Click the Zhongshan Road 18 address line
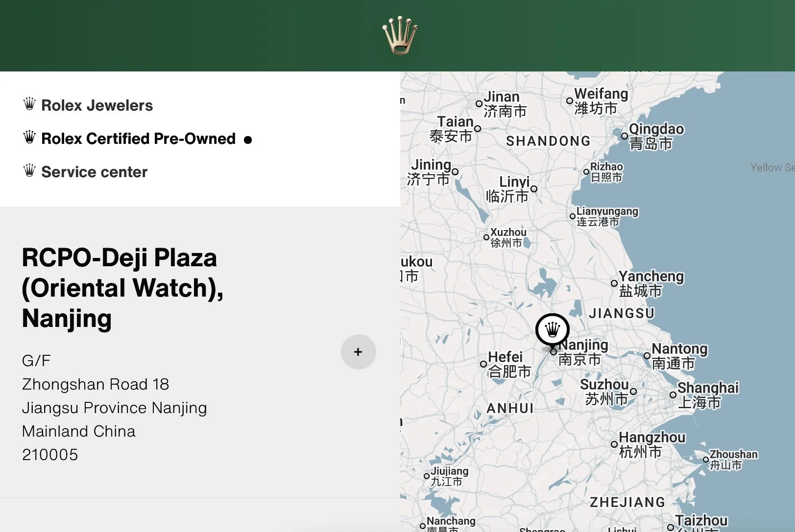Viewport: 795px width, 532px height. pos(96,384)
